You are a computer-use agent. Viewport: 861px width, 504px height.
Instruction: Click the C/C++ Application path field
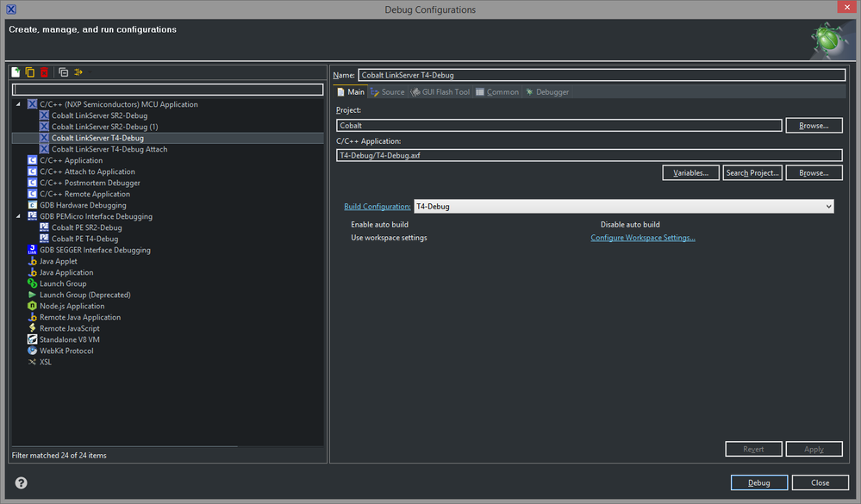point(590,155)
